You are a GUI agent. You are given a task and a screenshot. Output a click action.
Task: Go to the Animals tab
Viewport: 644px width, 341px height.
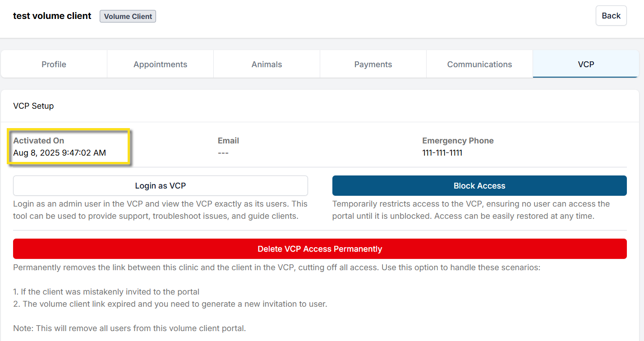[x=267, y=65]
